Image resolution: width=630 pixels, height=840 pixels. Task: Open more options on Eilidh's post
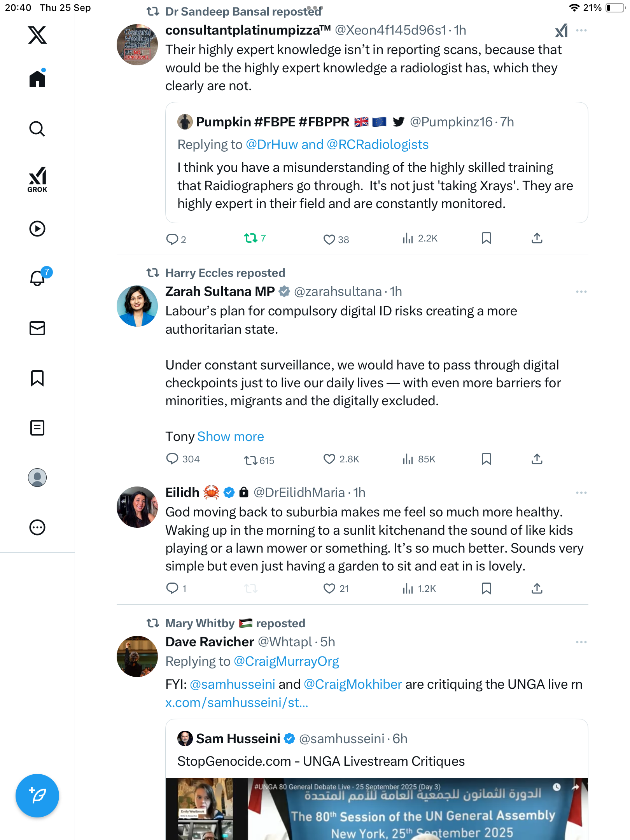tap(581, 493)
